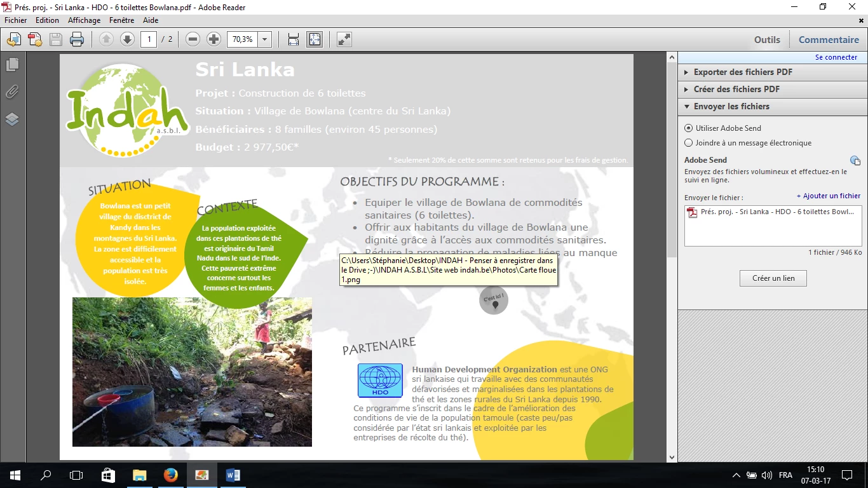Open the Windows Store taskbar icon
This screenshot has height=488, width=868.
pos(108,475)
